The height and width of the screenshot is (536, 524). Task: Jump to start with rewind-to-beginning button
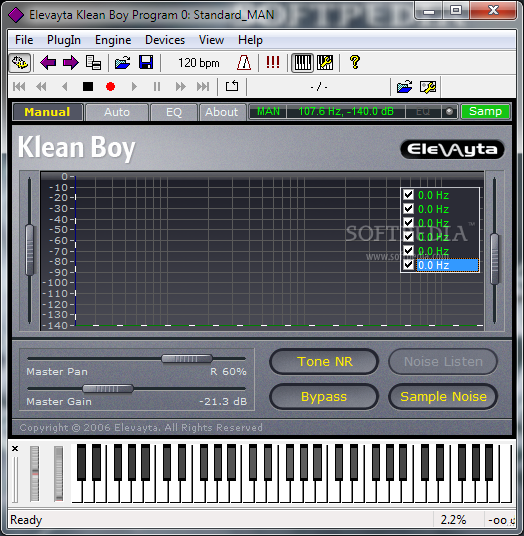(x=19, y=87)
